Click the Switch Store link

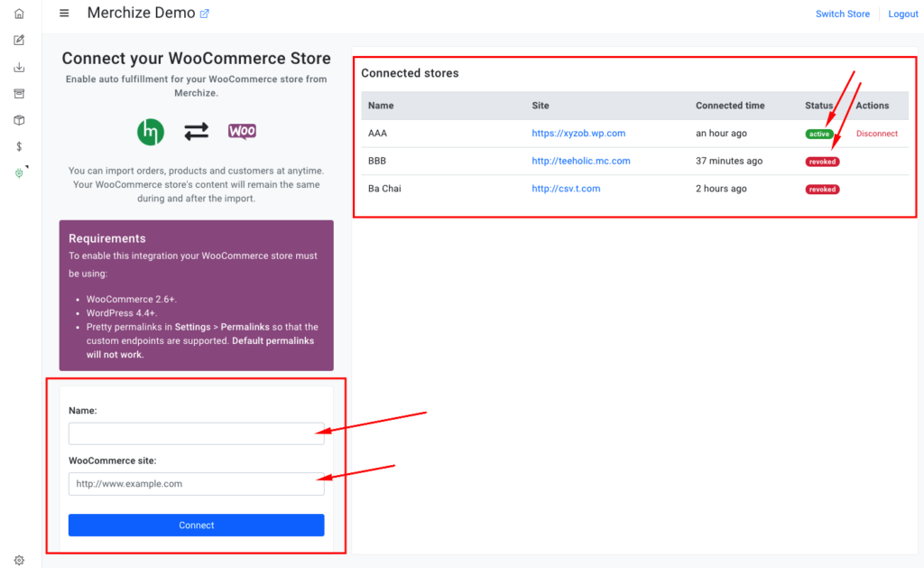(842, 14)
